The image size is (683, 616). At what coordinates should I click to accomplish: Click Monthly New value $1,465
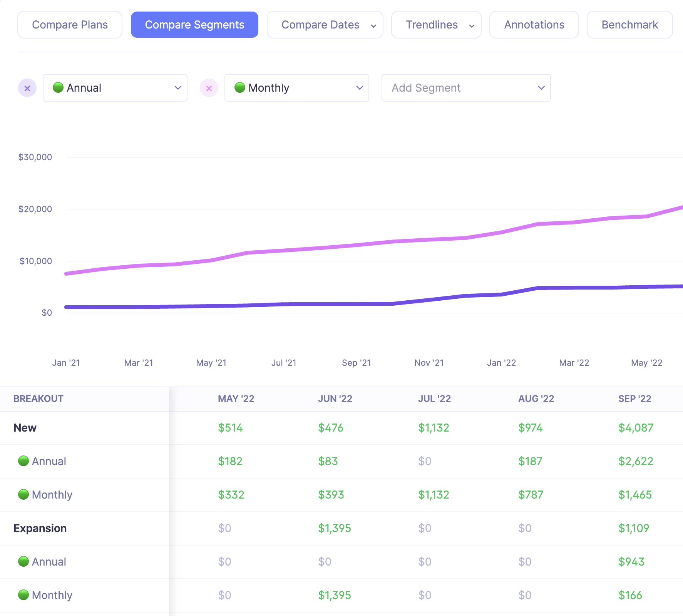point(635,495)
